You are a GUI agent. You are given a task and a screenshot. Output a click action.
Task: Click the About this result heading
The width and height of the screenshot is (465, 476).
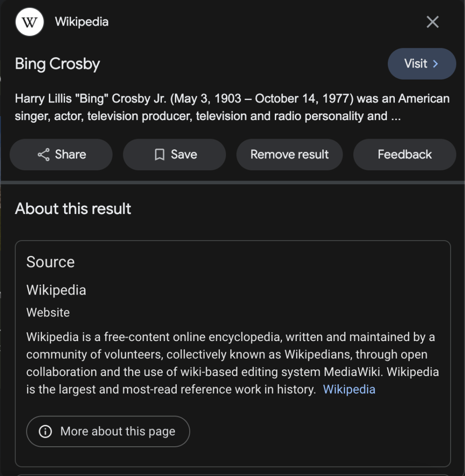73,208
